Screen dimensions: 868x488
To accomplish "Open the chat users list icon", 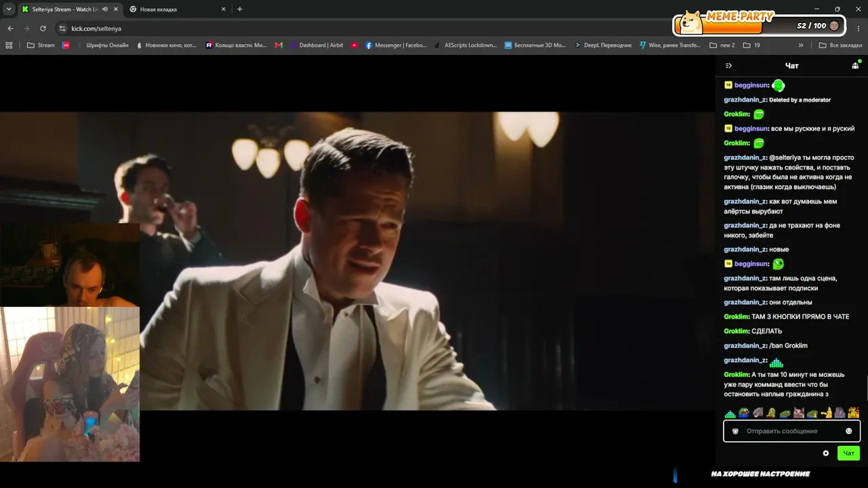I will click(855, 66).
